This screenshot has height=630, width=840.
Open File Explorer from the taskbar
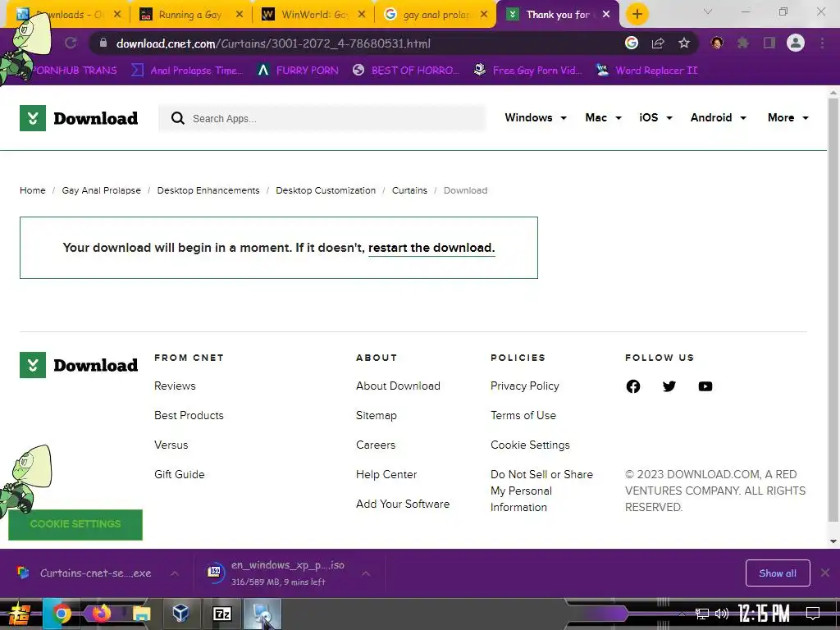tap(141, 614)
